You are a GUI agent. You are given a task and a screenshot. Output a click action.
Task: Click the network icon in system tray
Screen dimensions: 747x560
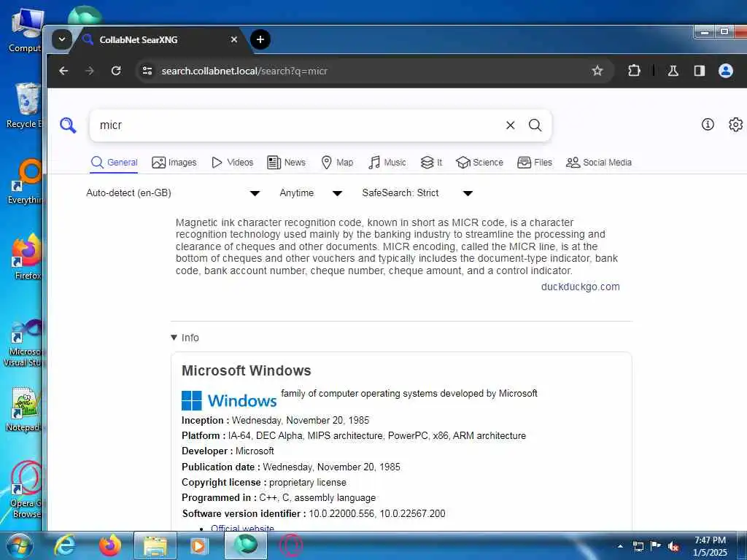(x=638, y=546)
